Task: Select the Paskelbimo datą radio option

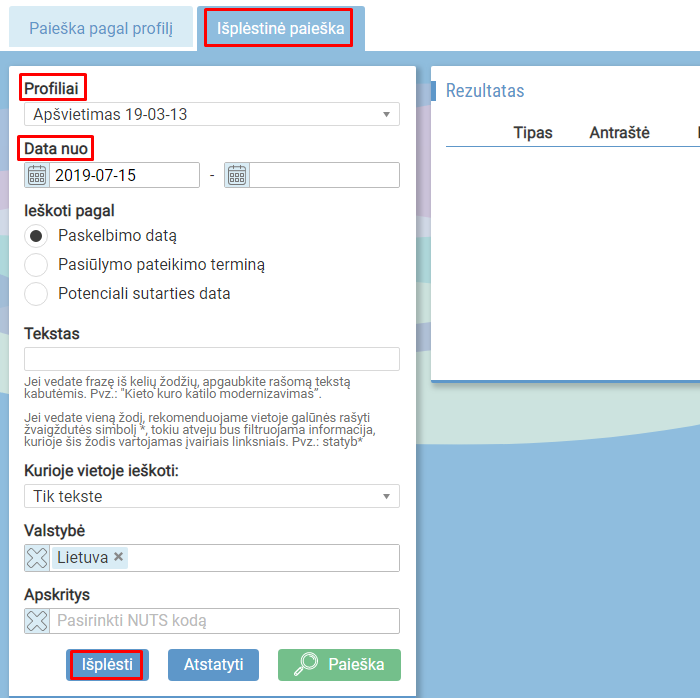Action: (x=36, y=236)
